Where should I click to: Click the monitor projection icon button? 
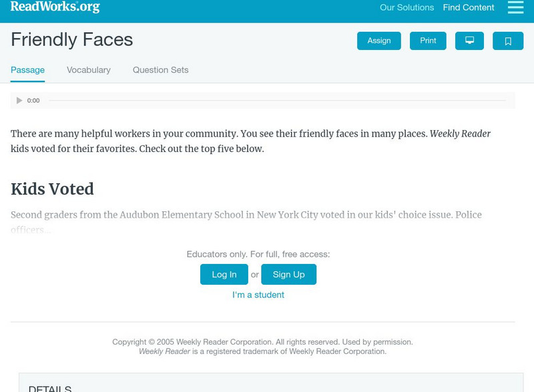470,41
